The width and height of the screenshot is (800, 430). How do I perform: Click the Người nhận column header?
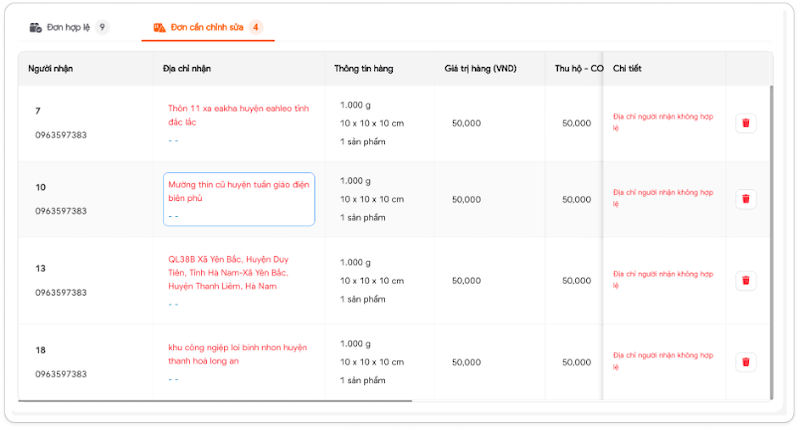50,69
